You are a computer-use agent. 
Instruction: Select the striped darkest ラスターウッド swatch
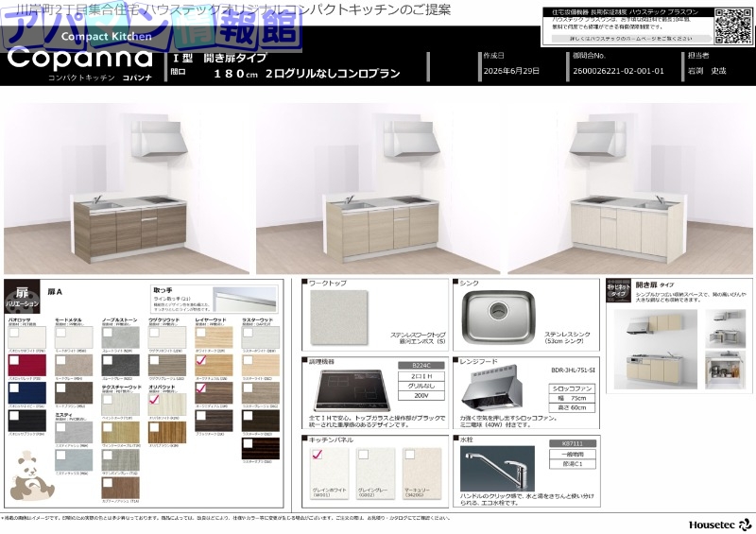pos(261,448)
